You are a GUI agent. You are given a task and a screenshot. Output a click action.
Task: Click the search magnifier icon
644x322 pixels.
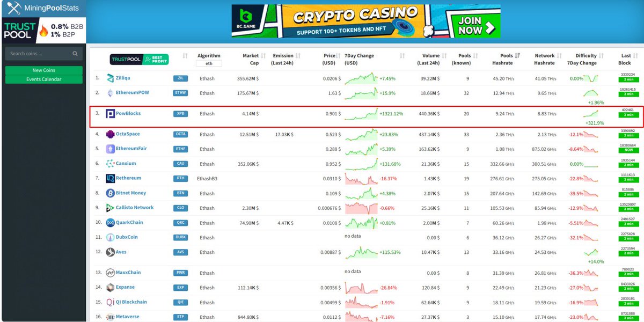[75, 54]
